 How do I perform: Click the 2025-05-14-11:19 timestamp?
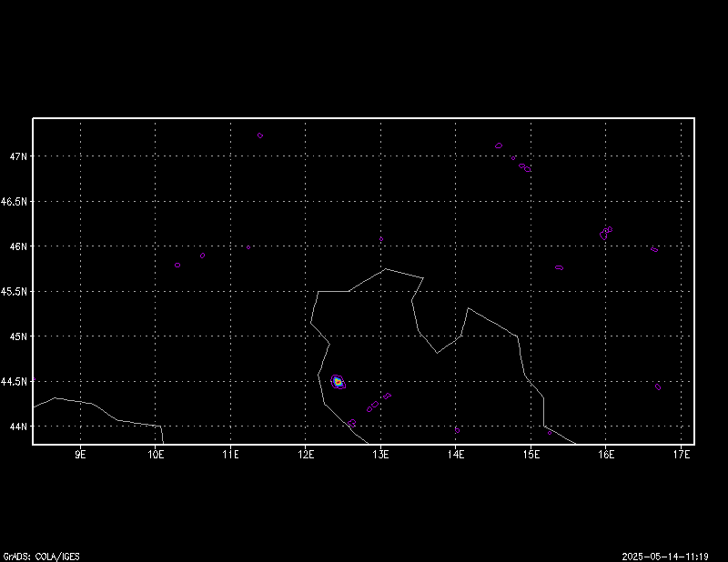[x=665, y=557]
